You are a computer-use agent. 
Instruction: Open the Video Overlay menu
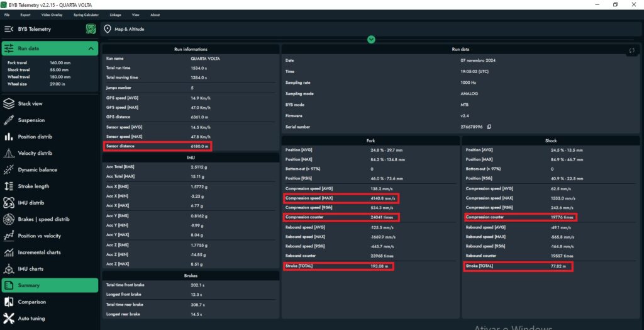tap(52, 15)
